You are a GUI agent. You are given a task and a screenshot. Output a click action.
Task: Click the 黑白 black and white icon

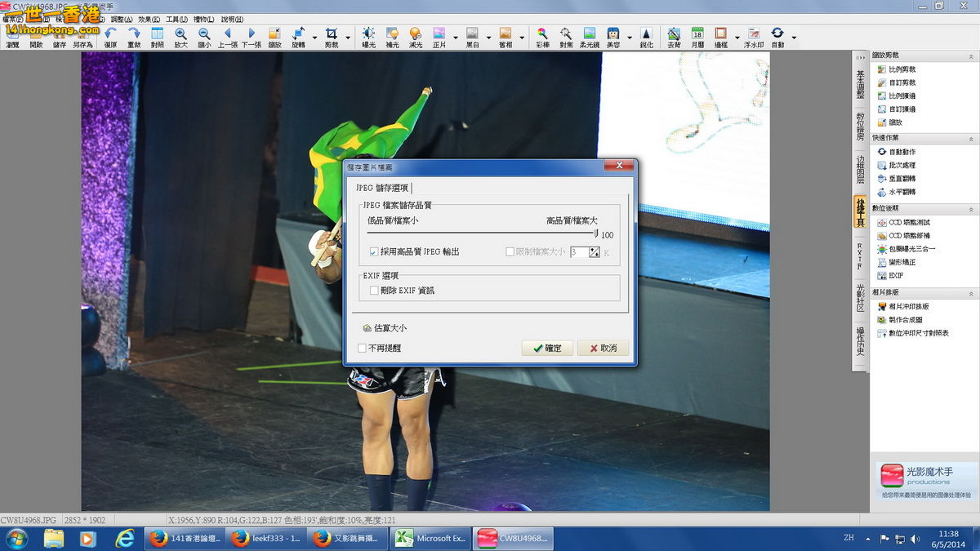tap(472, 37)
